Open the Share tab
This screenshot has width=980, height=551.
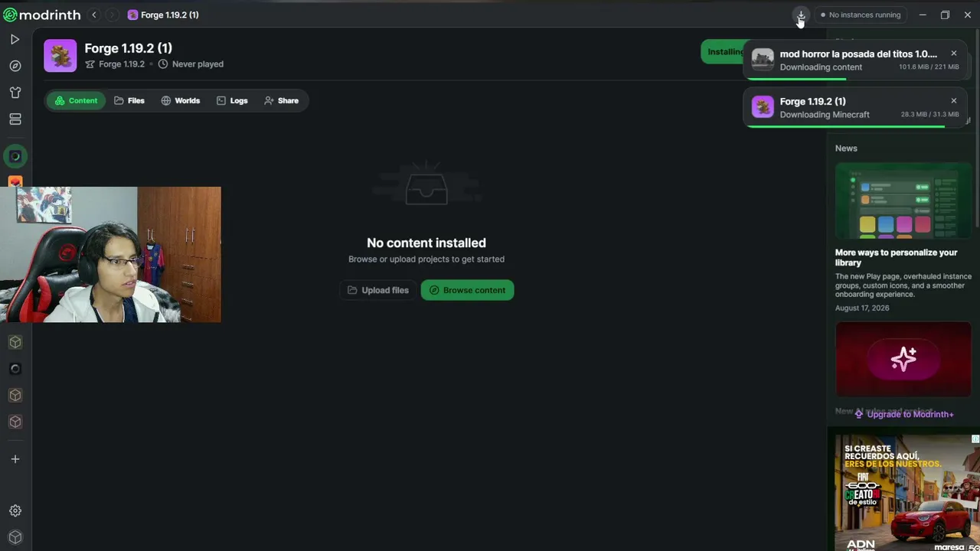[x=281, y=100]
